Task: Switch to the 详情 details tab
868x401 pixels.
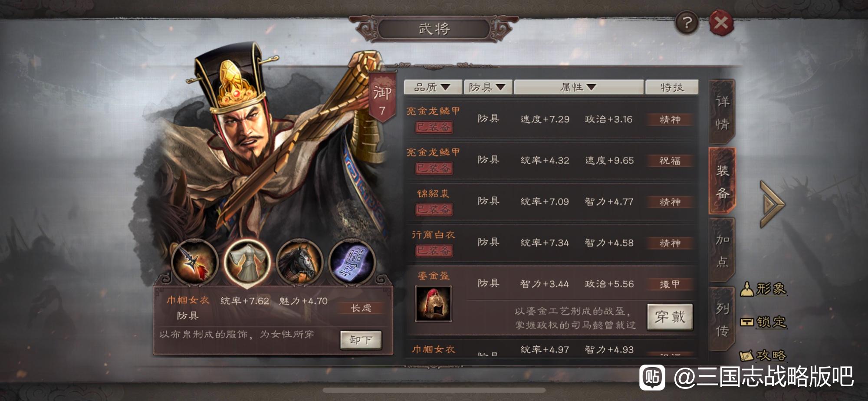Action: pos(722,112)
